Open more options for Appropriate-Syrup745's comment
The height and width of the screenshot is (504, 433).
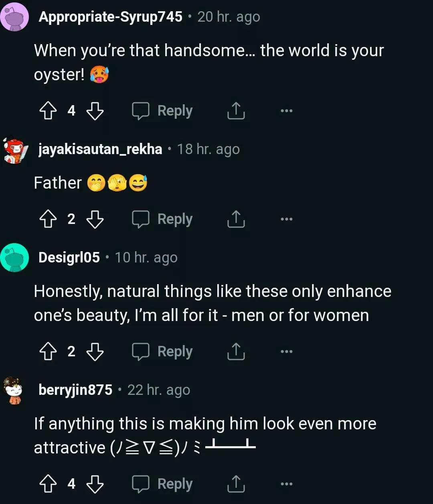286,111
